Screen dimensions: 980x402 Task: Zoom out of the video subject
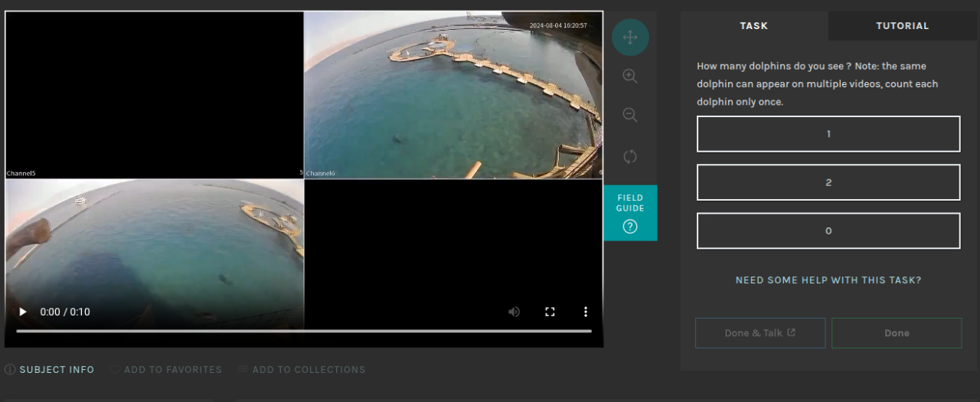pyautogui.click(x=630, y=115)
